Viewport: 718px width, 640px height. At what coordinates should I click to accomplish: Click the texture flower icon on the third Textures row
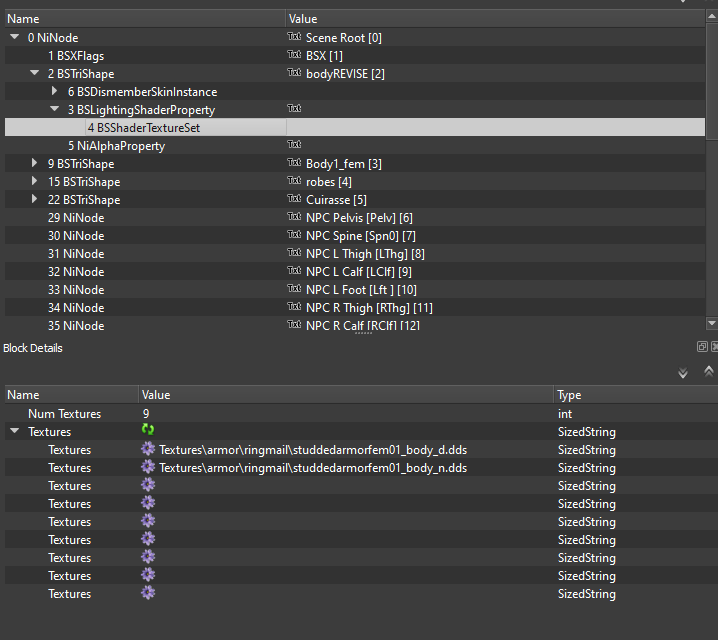[x=148, y=484]
